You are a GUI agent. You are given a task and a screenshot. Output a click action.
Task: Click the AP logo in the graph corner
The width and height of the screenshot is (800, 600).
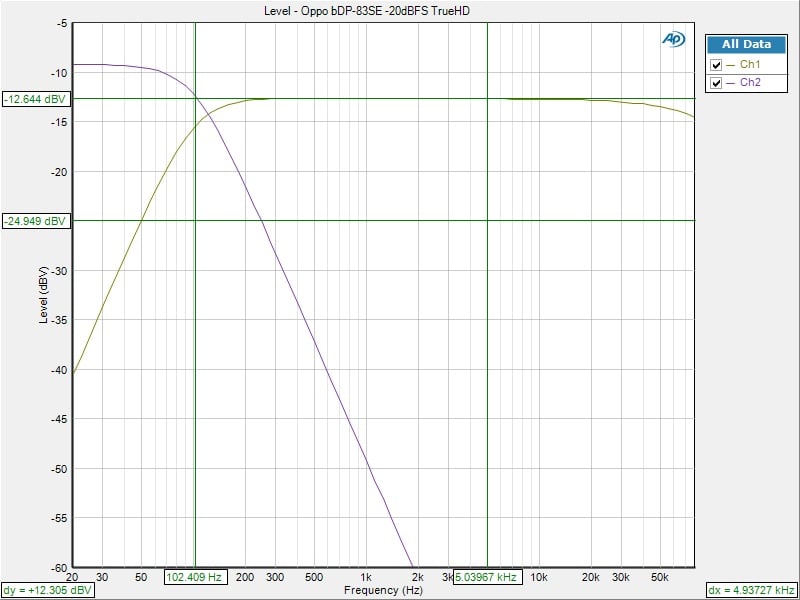tap(672, 39)
